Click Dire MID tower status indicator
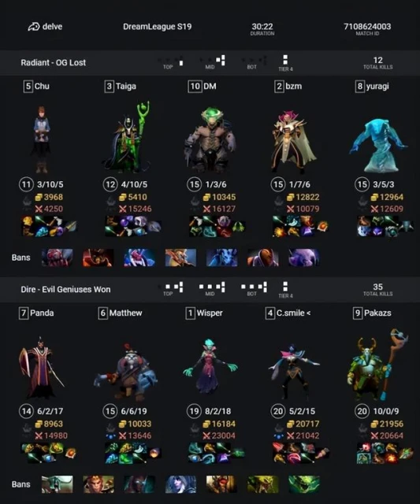Screen dimensions: 420x504 click(x=212, y=287)
